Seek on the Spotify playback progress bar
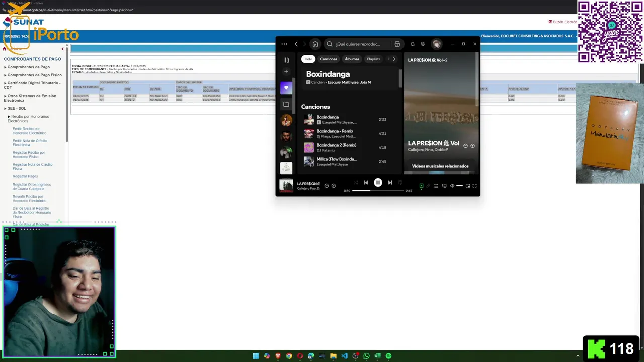The image size is (644, 362). tap(378, 191)
